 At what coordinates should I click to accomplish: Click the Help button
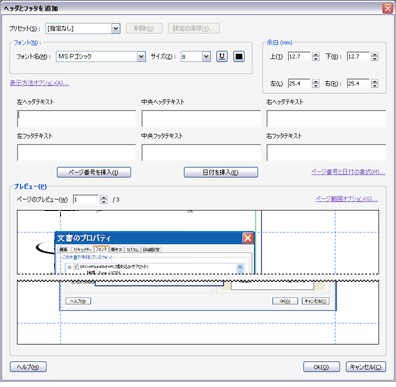[x=28, y=367]
